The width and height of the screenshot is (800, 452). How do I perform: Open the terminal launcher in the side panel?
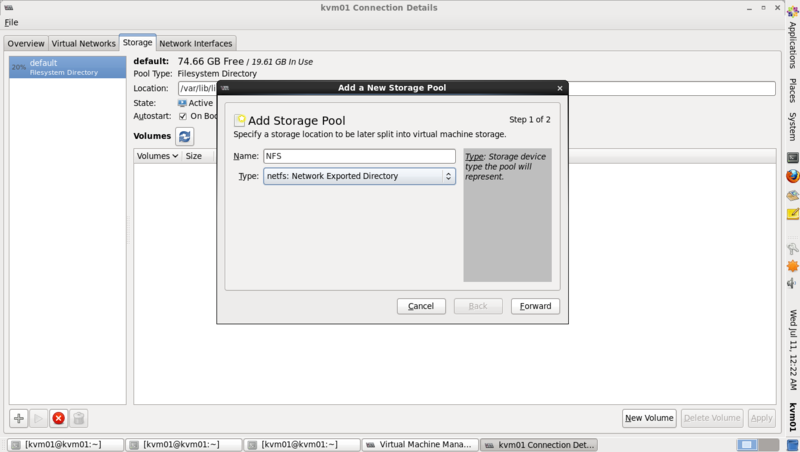tap(792, 158)
